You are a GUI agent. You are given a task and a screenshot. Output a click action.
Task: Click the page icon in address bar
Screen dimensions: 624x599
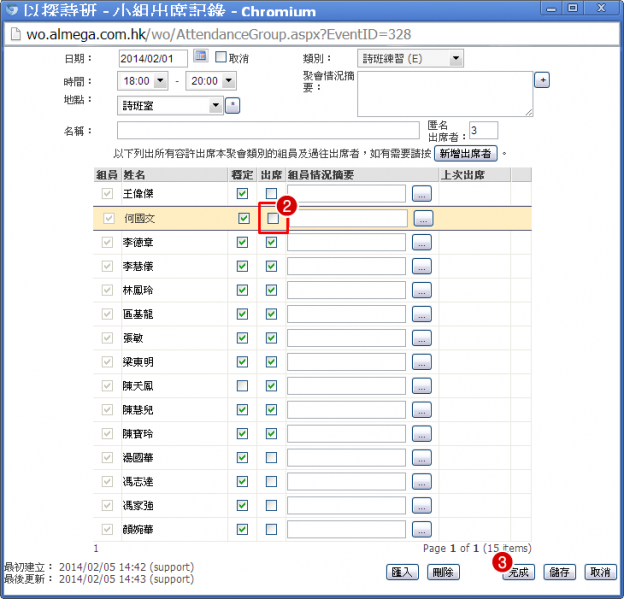coord(16,34)
